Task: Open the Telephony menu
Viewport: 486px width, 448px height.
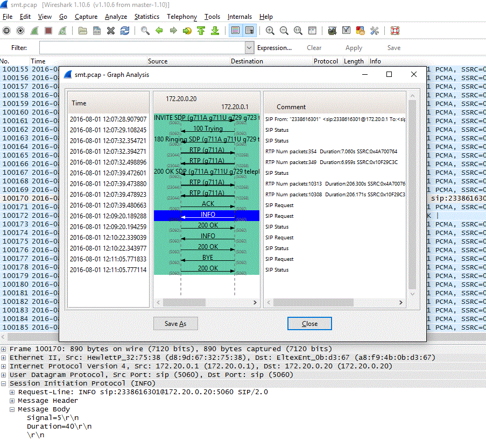Action: coord(182,17)
